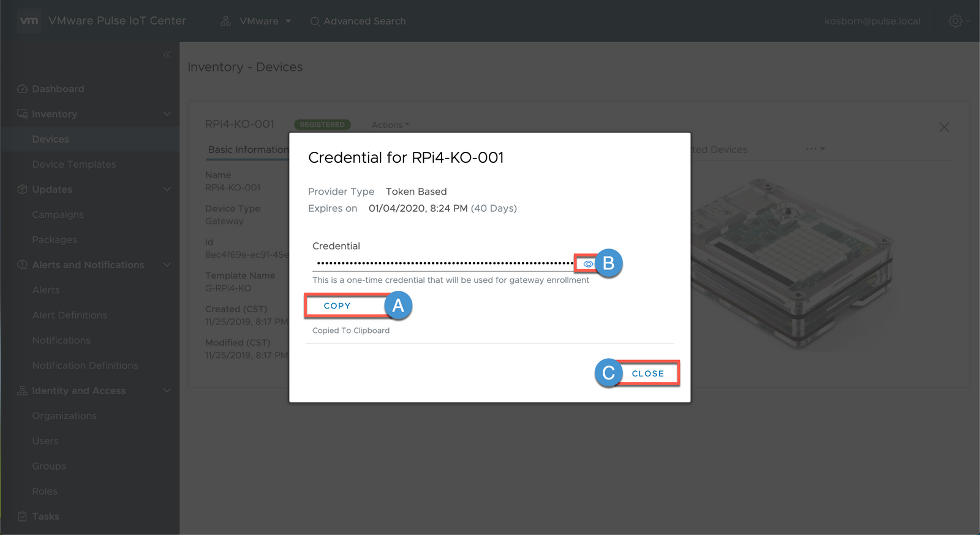This screenshot has width=980, height=535.
Task: Click the VMware logo icon
Action: [x=29, y=21]
